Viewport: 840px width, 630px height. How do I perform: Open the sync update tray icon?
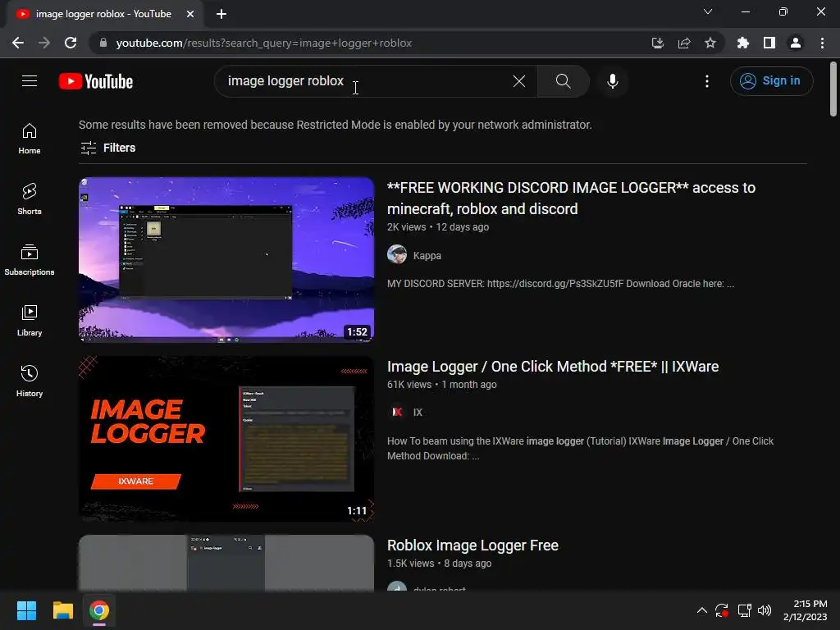(722, 610)
